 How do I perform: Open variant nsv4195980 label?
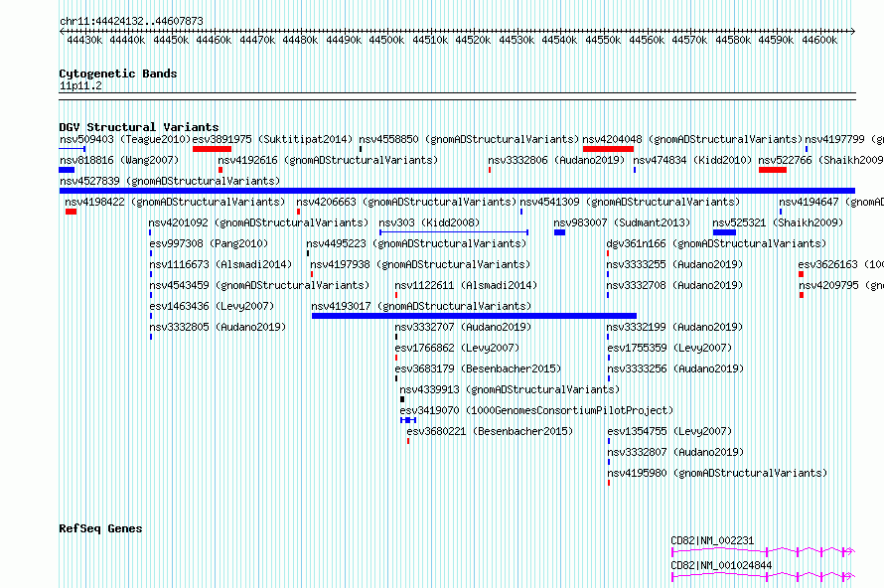717,473
